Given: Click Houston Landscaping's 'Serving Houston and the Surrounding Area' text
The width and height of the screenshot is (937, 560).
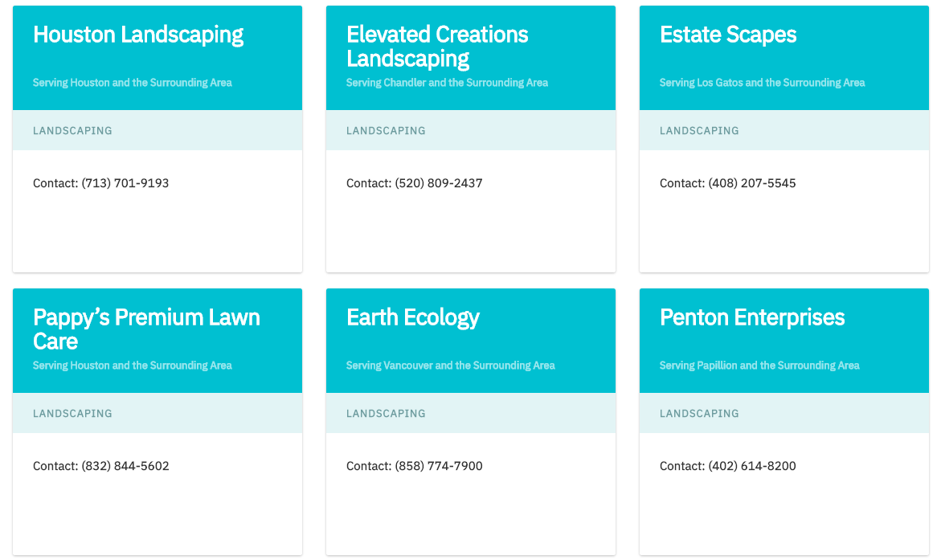Looking at the screenshot, I should pyautogui.click(x=132, y=83).
